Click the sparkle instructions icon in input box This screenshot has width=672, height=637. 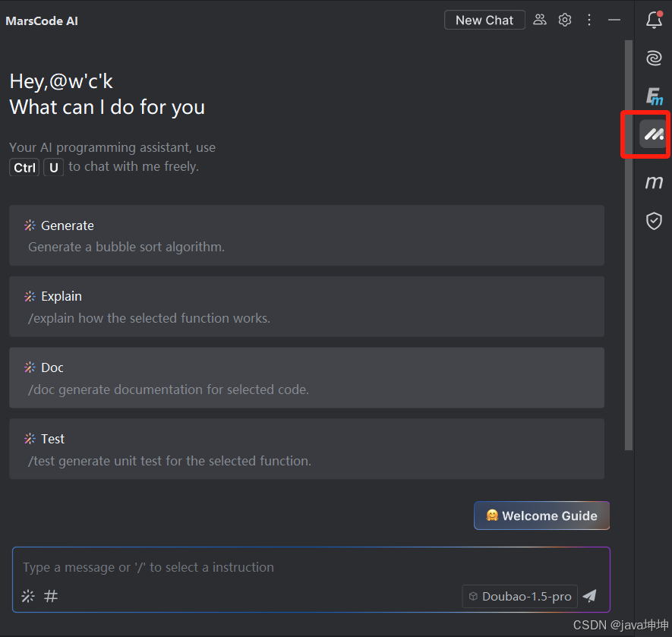point(28,596)
